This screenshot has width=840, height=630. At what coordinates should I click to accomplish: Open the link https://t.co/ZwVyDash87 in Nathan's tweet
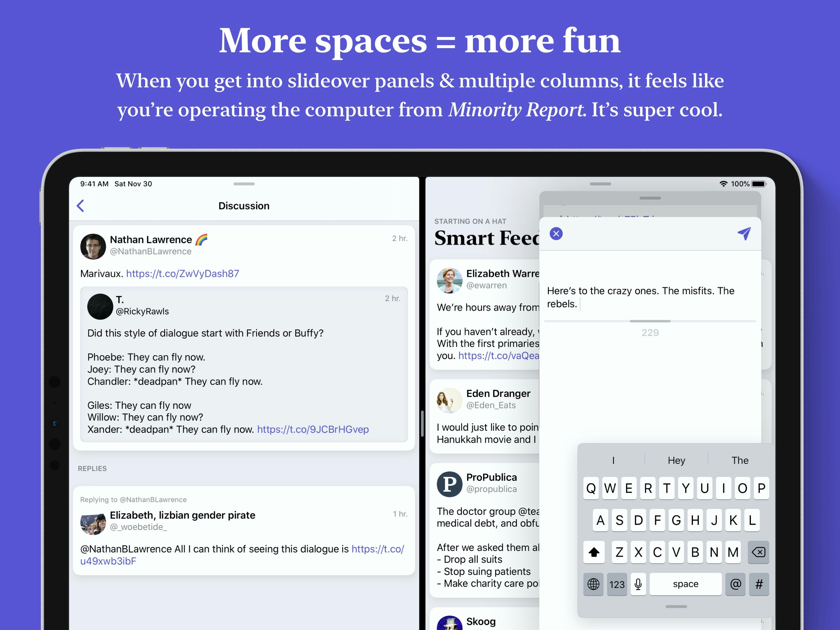pos(183,273)
